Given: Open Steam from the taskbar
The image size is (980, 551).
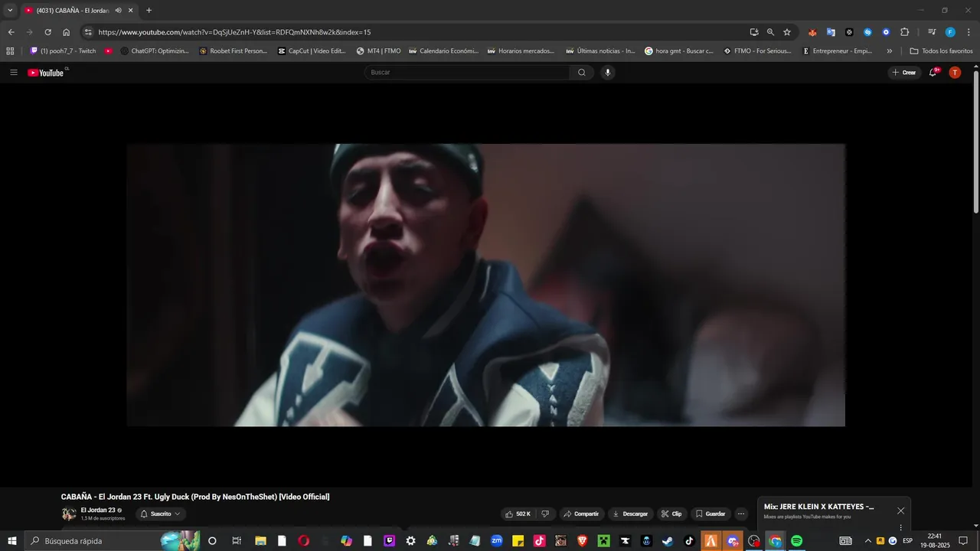Looking at the screenshot, I should point(668,541).
